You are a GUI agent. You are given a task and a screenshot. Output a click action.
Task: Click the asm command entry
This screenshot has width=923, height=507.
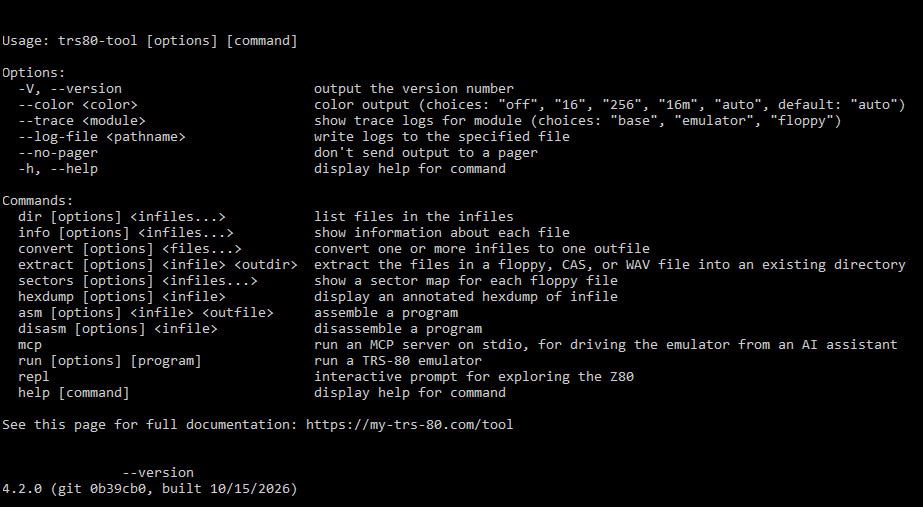[146, 312]
